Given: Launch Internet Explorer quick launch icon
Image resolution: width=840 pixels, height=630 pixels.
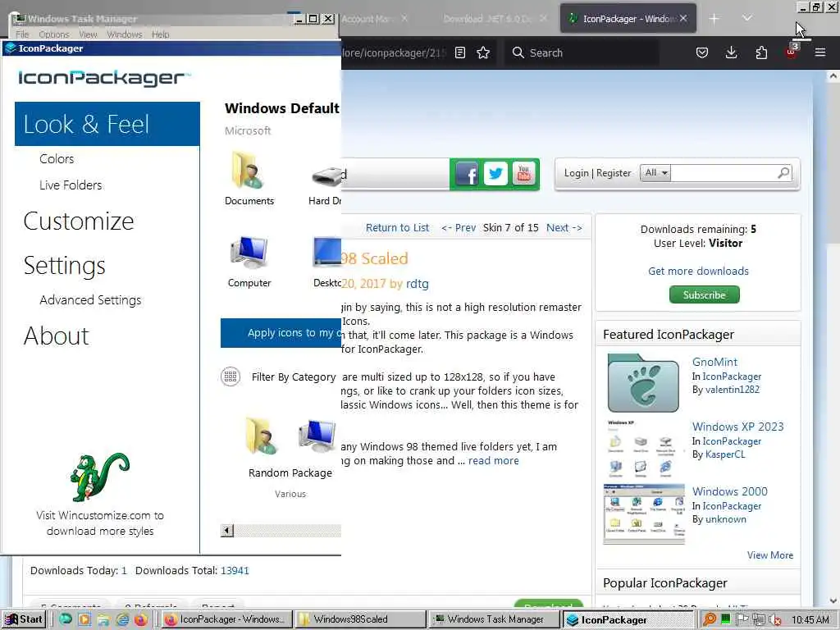Looking at the screenshot, I should (x=123, y=619).
